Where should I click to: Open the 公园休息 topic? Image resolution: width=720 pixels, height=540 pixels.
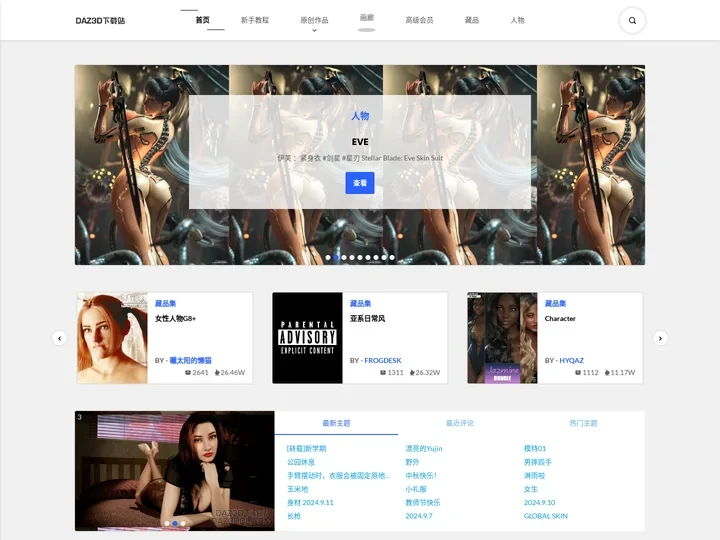301,462
